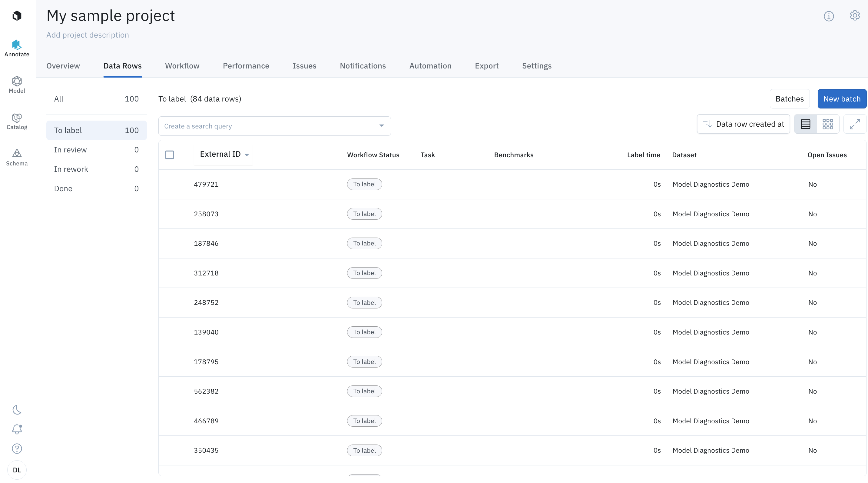Open project settings gear icon
Screen dimensions: 868x483
click(x=854, y=15)
